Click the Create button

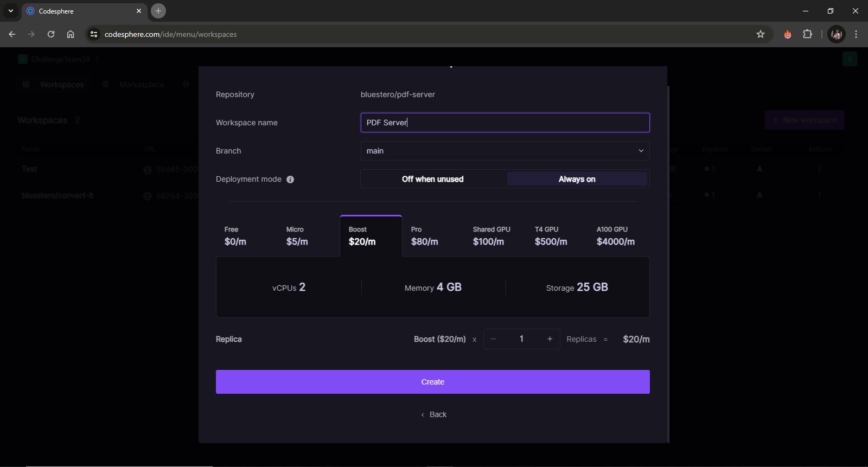point(433,382)
